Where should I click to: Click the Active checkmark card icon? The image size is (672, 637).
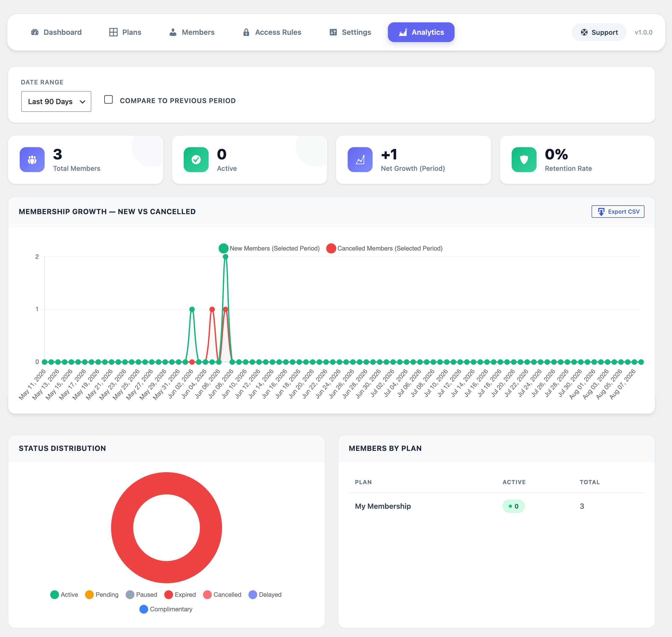196,160
